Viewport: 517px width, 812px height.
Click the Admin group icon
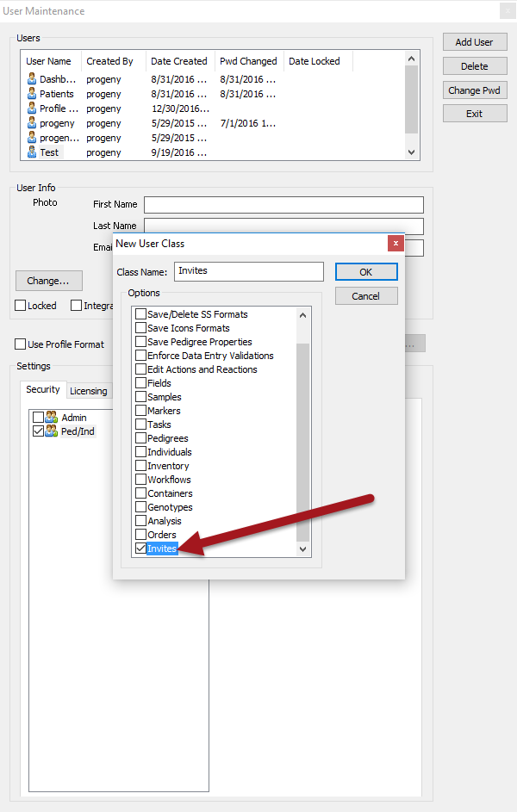click(52, 417)
